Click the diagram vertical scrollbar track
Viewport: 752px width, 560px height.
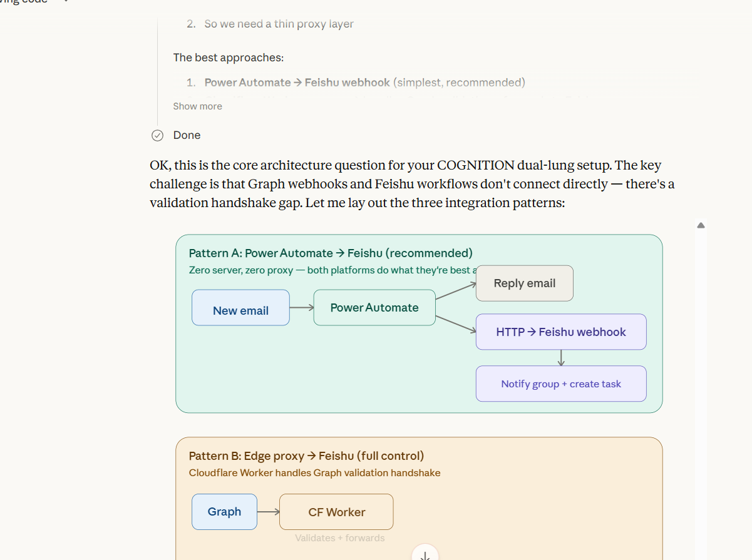(x=701, y=375)
